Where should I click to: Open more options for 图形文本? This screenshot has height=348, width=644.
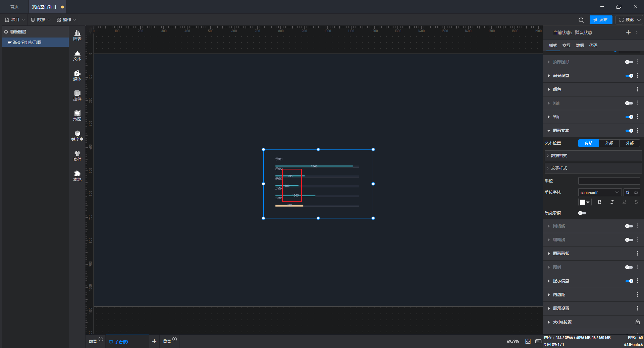pos(638,131)
